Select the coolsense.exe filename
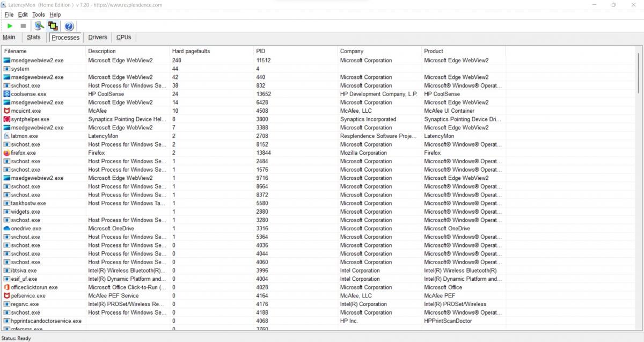Viewport: 644px width, 342px height. (x=28, y=94)
